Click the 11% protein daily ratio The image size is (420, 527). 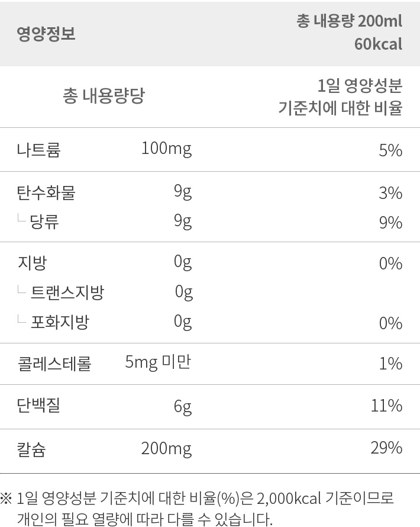[x=387, y=406]
